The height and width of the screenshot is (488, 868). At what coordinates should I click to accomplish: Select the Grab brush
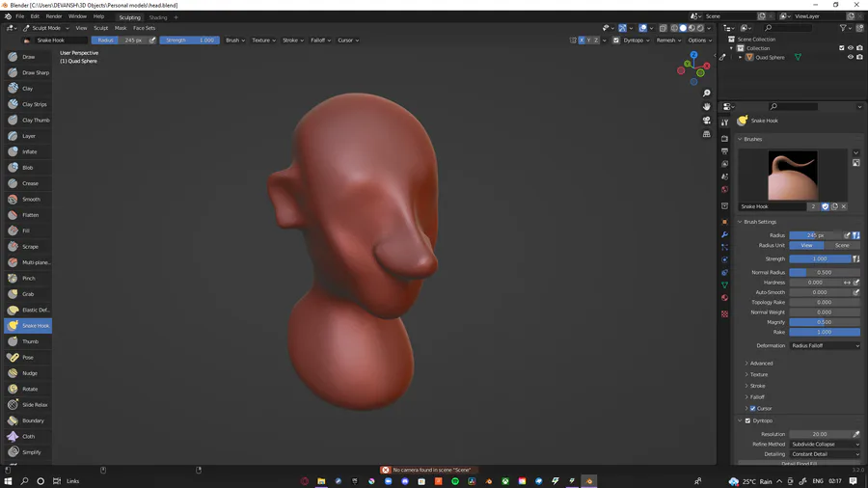coord(28,294)
